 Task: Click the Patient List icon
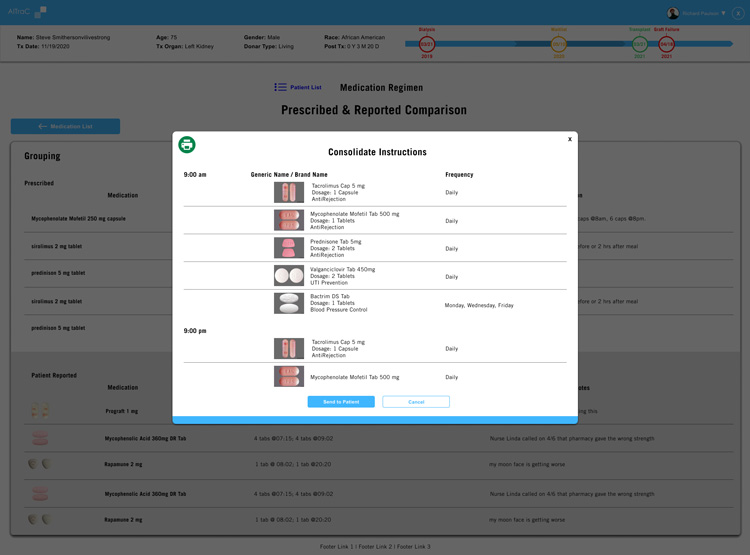coord(280,87)
